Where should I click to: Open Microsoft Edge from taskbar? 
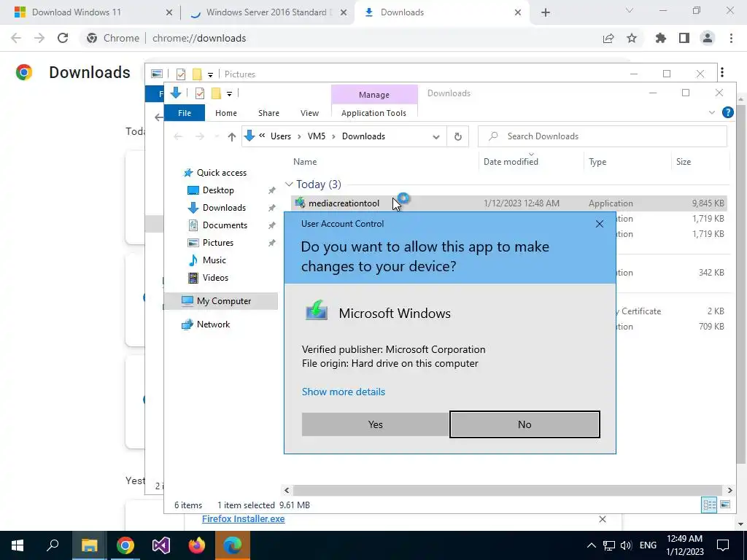[233, 545]
